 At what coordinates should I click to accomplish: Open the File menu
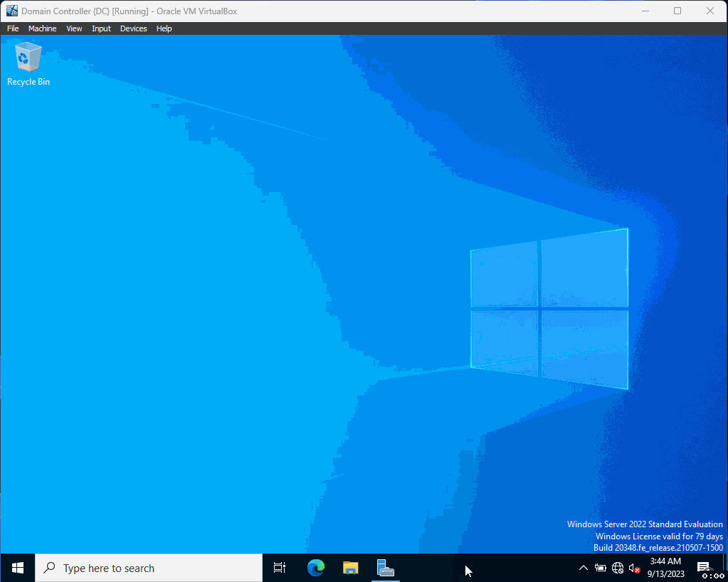click(12, 28)
